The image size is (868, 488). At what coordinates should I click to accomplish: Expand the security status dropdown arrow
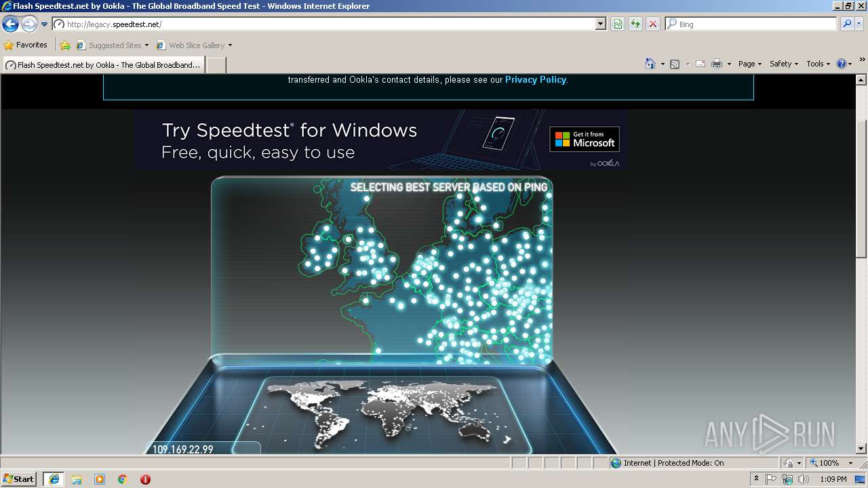click(800, 463)
